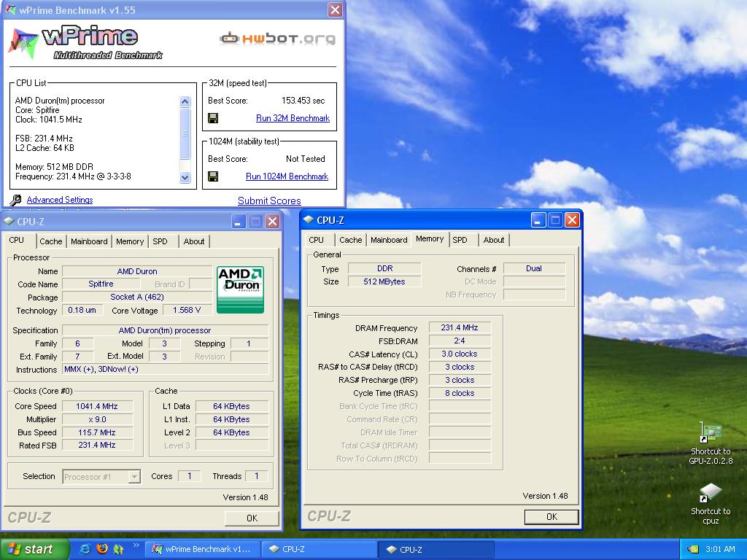Activate second CPU-Z taskbar button

click(436, 550)
